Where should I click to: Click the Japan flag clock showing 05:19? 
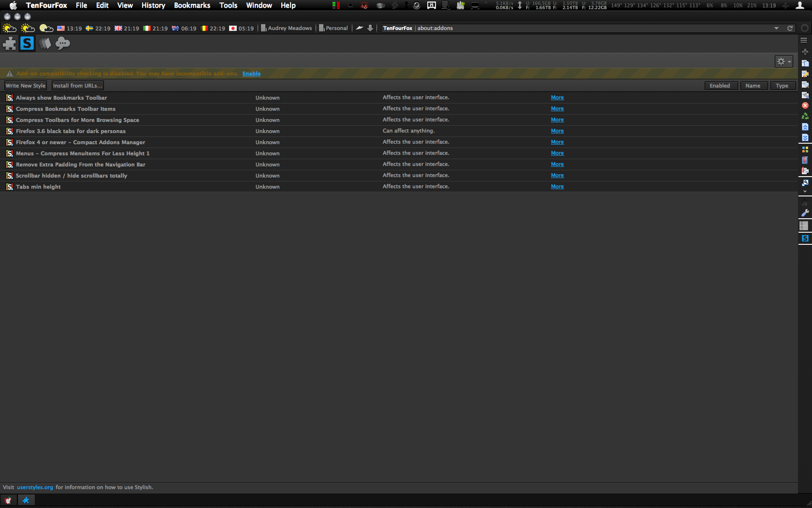pos(242,28)
